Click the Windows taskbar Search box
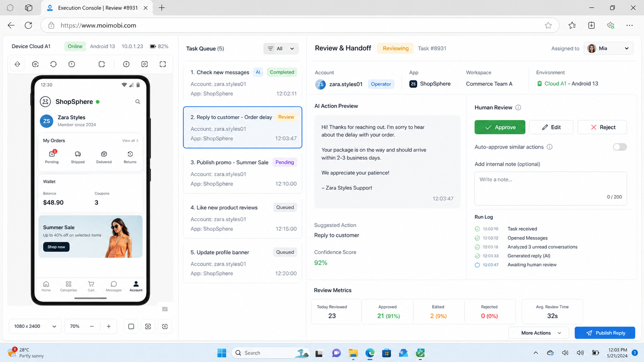 pos(270,353)
